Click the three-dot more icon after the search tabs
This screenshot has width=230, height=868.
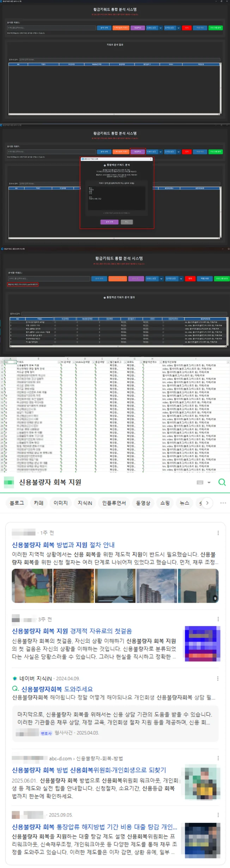pos(223,503)
